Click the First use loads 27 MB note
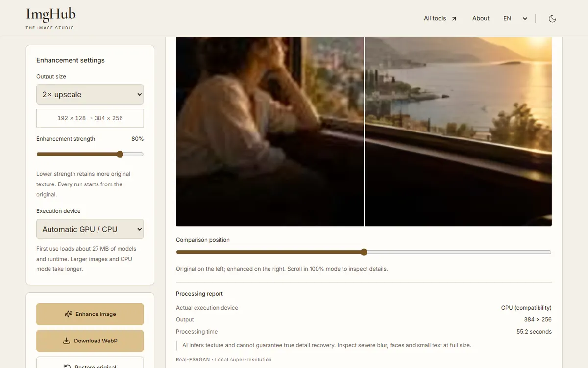588x368 pixels. click(86, 259)
